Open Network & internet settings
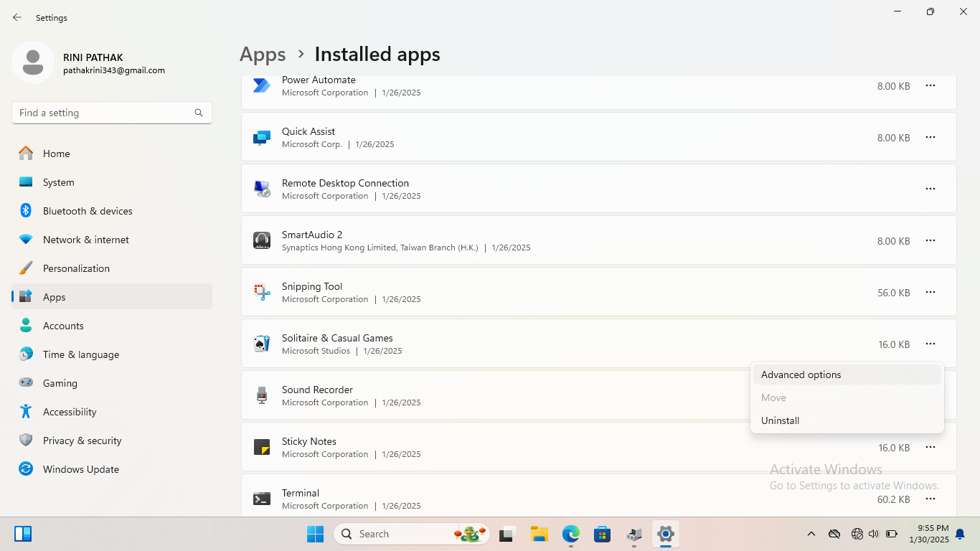 pos(86,240)
